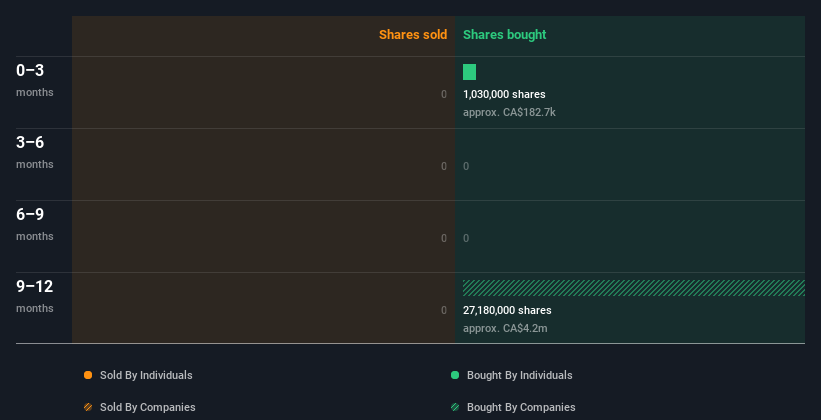Click the Bought By Companies legend label
Image resolution: width=821 pixels, height=420 pixels.
(x=521, y=407)
